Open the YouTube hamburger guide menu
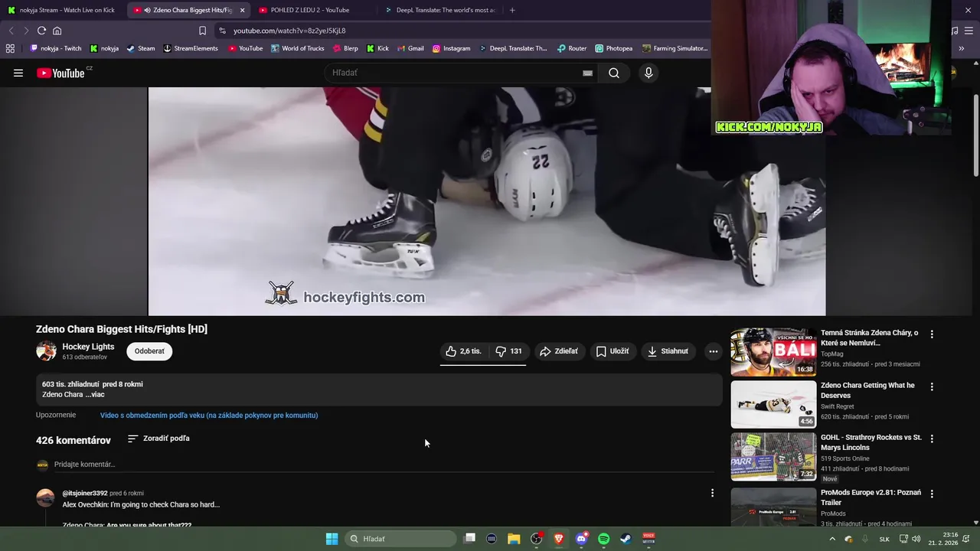Viewport: 980px width, 551px height. (x=18, y=73)
